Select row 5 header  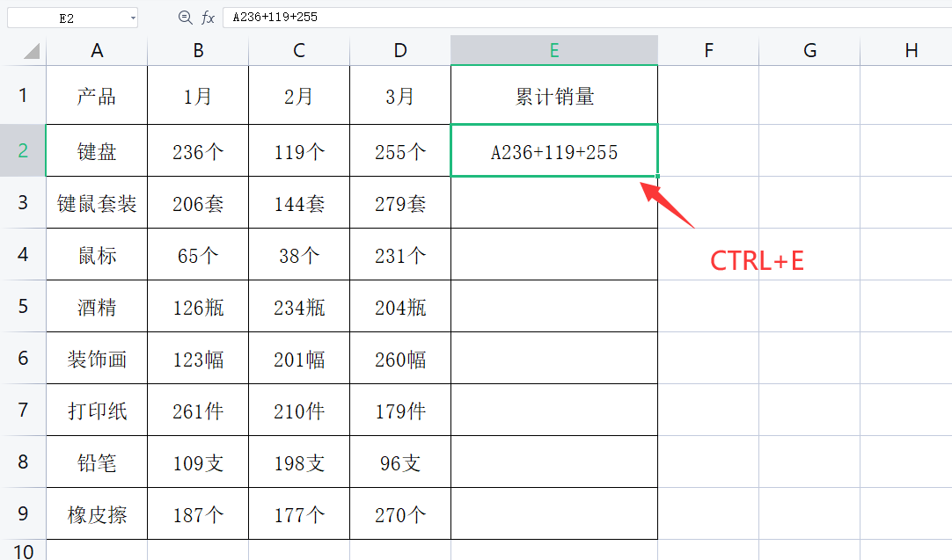[23, 306]
